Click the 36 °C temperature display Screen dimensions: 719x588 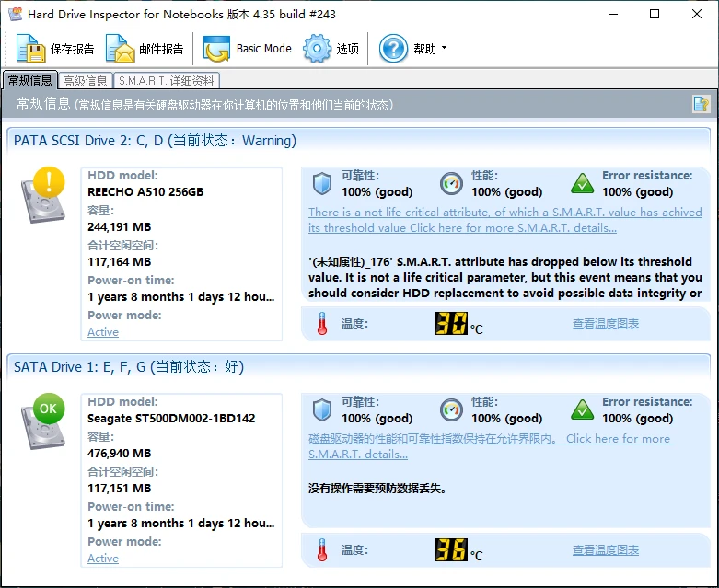[451, 550]
